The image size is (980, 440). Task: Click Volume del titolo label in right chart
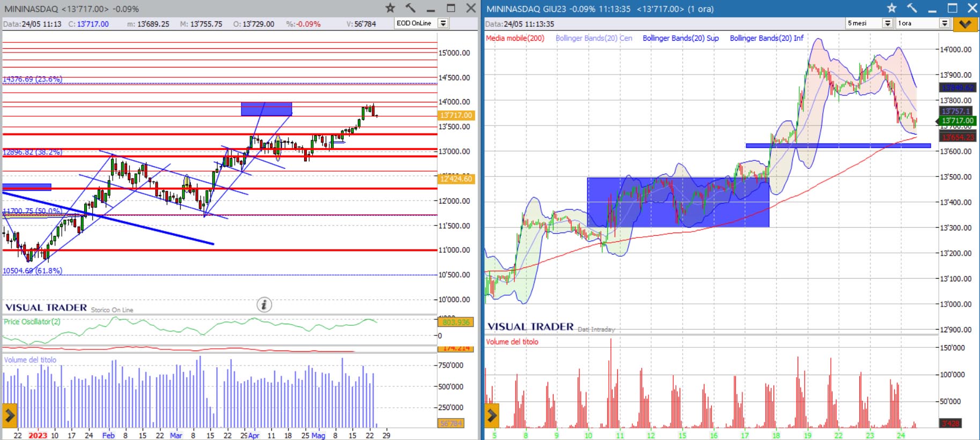point(512,342)
